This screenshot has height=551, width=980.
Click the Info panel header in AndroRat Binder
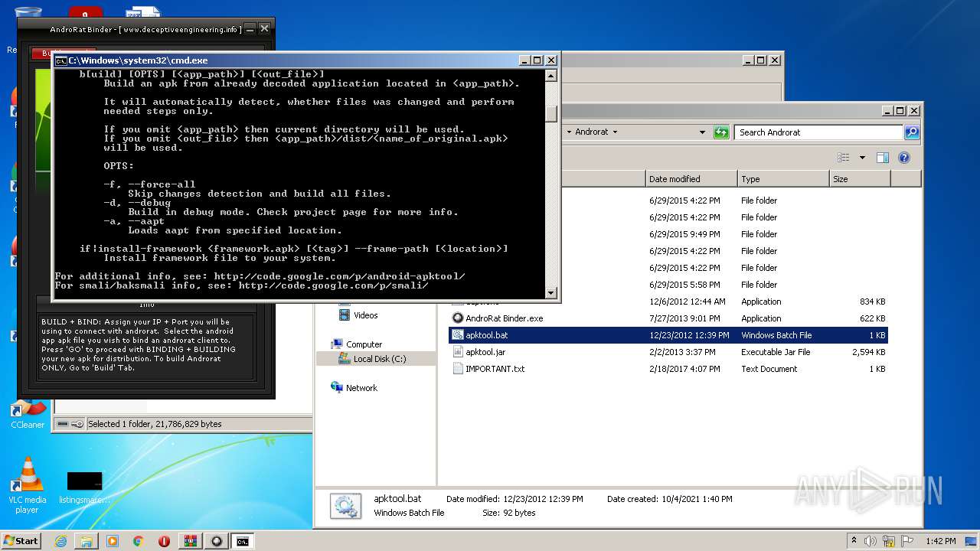point(146,304)
